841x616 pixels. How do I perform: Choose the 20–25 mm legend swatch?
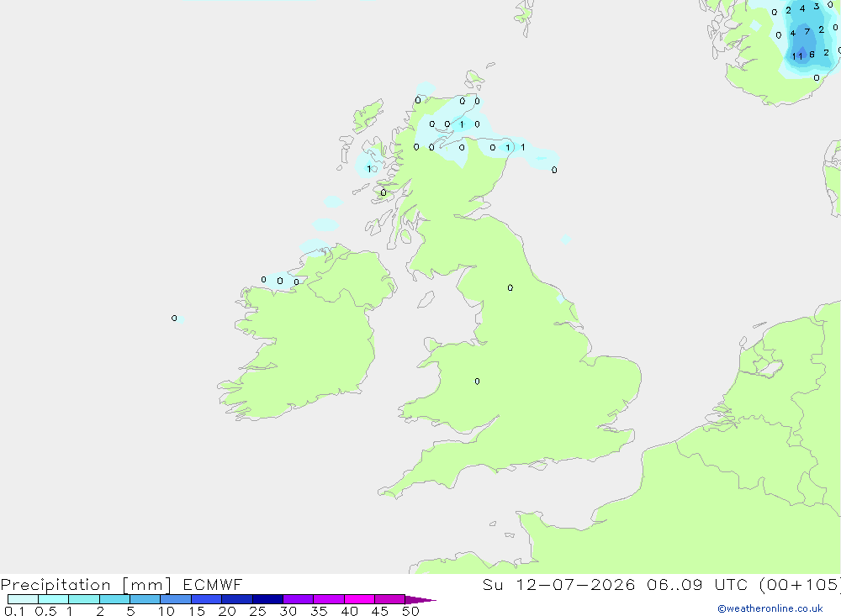point(237,599)
